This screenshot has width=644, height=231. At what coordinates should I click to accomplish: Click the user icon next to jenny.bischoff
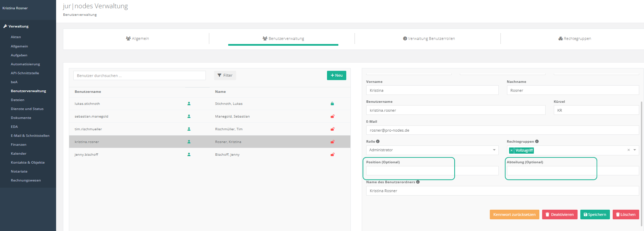pyautogui.click(x=189, y=155)
